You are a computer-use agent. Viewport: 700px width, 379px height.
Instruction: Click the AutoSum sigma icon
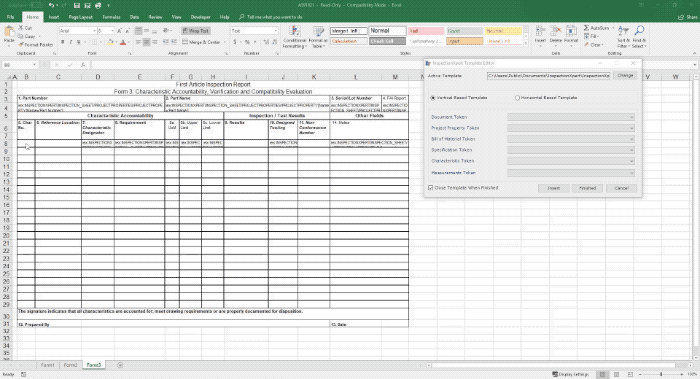(x=587, y=28)
